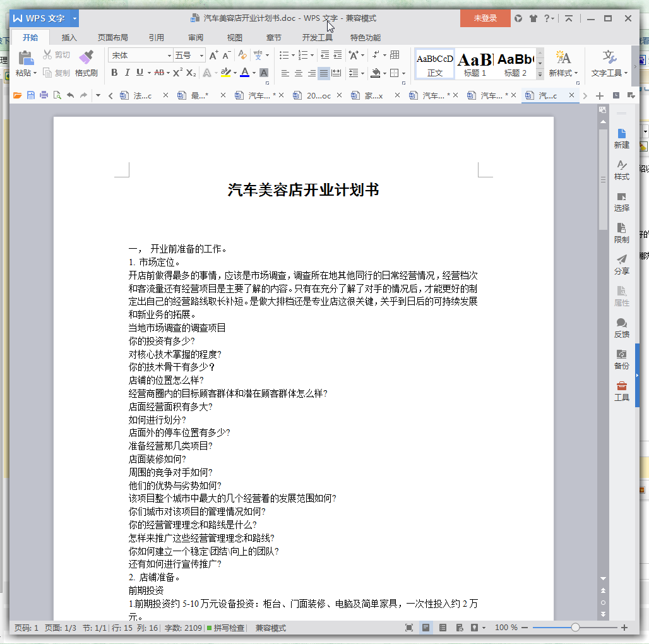The image size is (649, 644).
Task: Click the highlight color swatch
Action: [225, 73]
